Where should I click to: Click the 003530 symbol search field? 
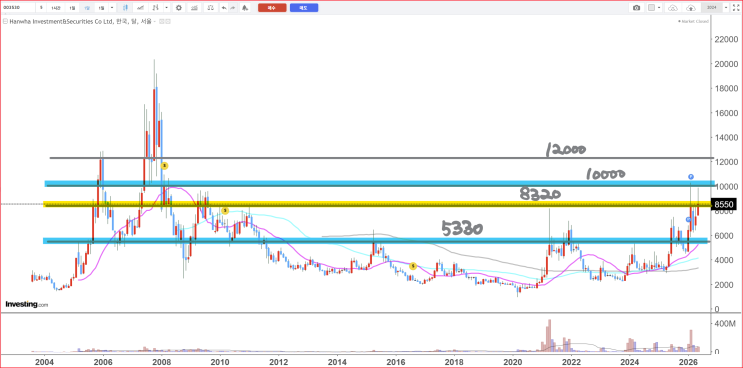tap(18, 8)
